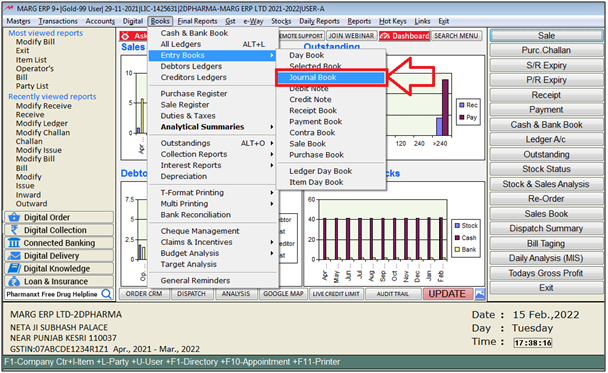Click the Sale button in right panel
Image resolution: width=608 pixels, height=373 pixels.
pyautogui.click(x=546, y=36)
